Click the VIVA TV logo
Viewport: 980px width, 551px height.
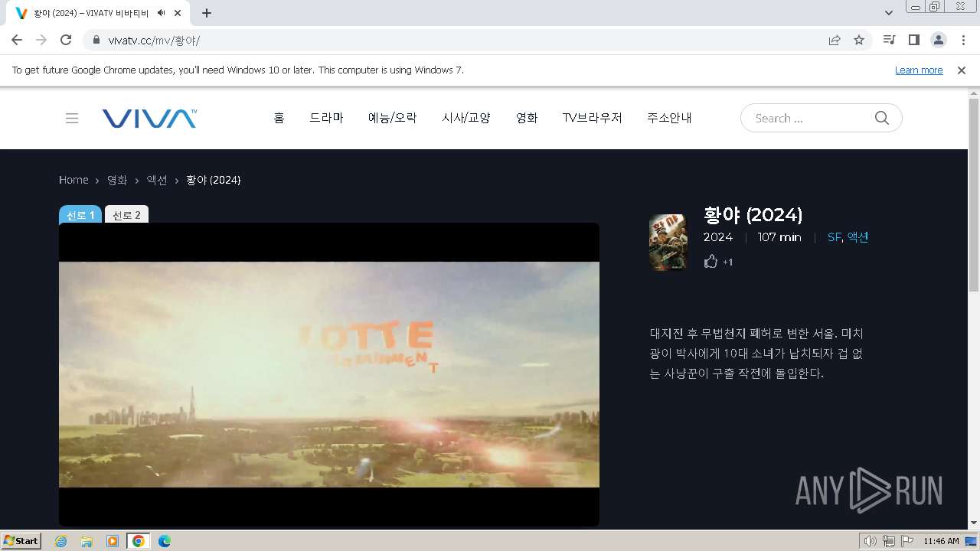pos(149,118)
